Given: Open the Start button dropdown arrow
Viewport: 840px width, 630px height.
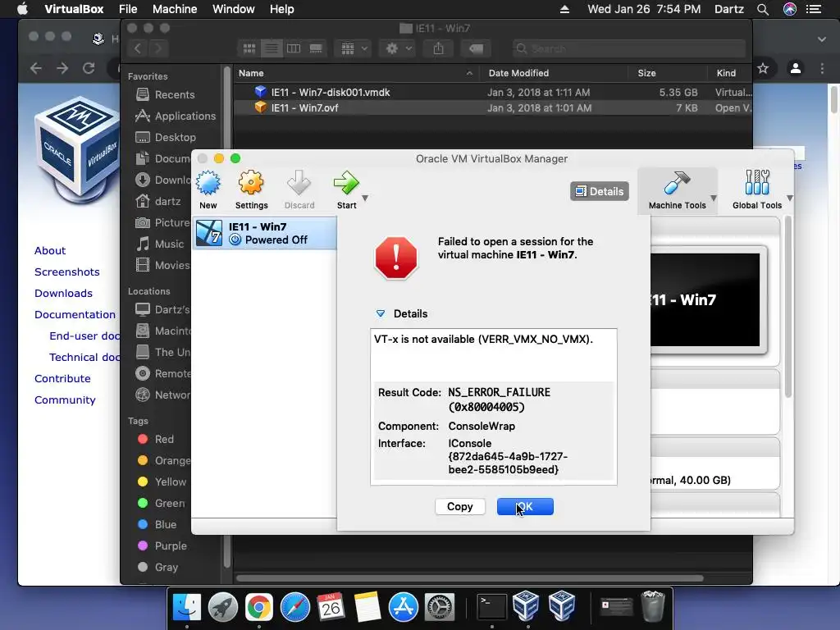Looking at the screenshot, I should coord(365,199).
